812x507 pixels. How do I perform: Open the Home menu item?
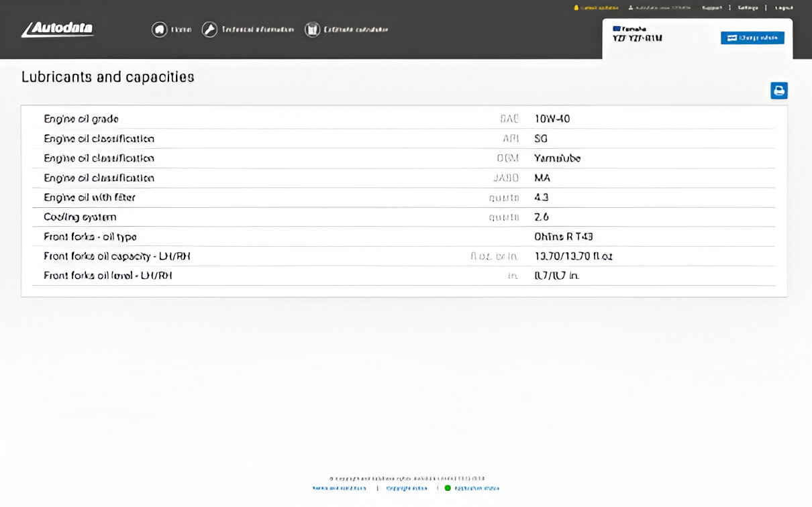point(181,30)
